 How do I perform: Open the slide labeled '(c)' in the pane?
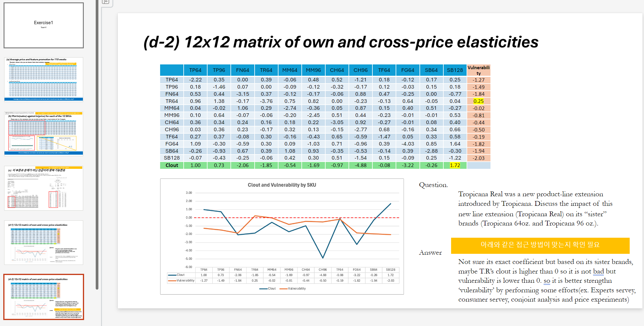(43, 188)
